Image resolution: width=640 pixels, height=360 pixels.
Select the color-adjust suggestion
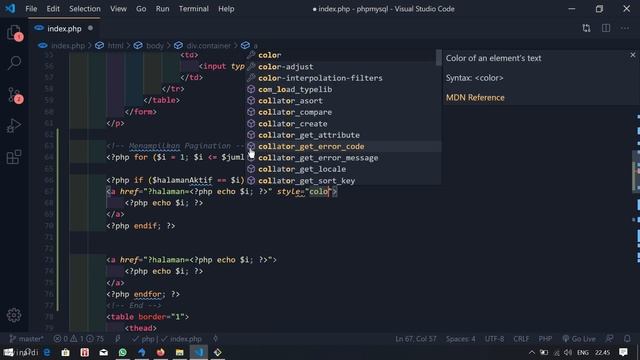(x=342, y=67)
